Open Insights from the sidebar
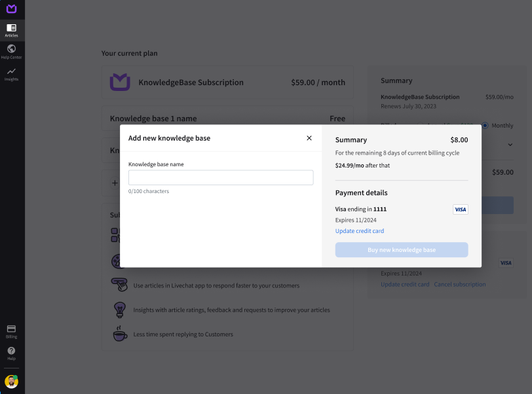The height and width of the screenshot is (394, 532). click(11, 74)
